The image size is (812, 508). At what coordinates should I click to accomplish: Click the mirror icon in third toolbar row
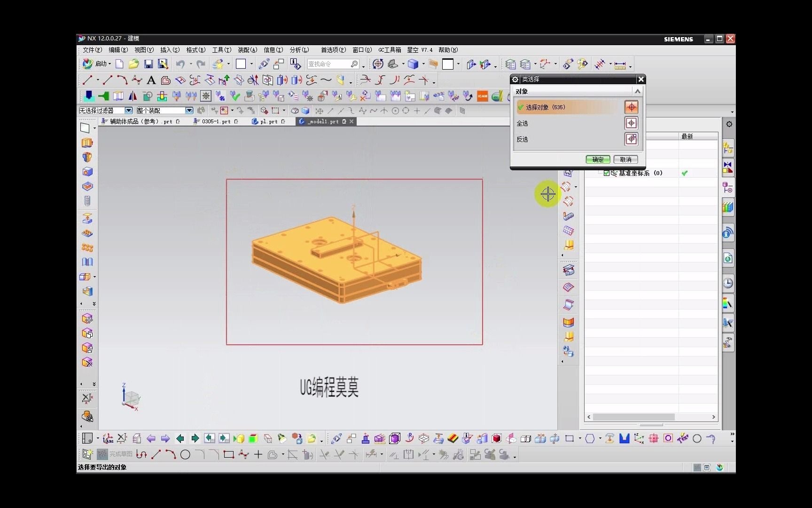click(133, 96)
